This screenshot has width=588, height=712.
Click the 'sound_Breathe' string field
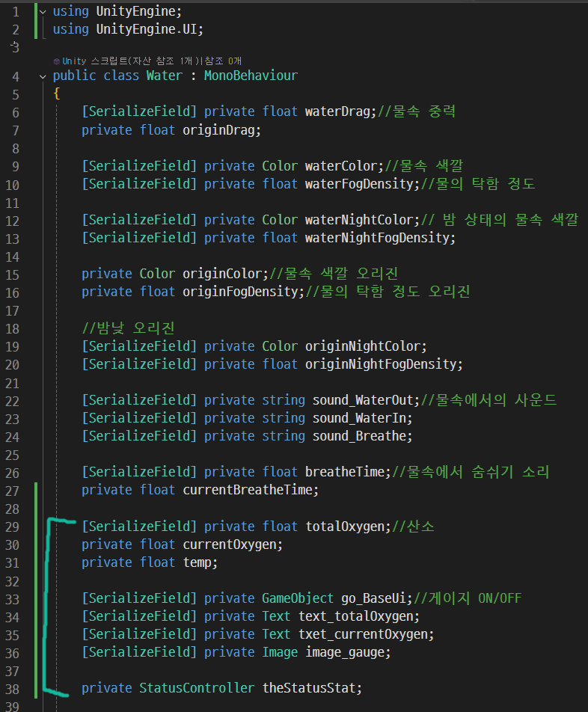[x=359, y=436]
